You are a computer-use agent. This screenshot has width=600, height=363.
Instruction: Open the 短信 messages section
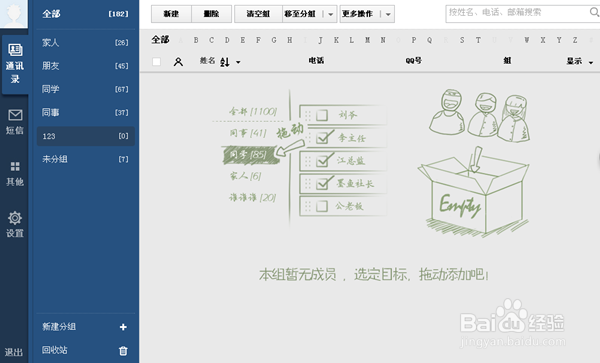coord(15,122)
